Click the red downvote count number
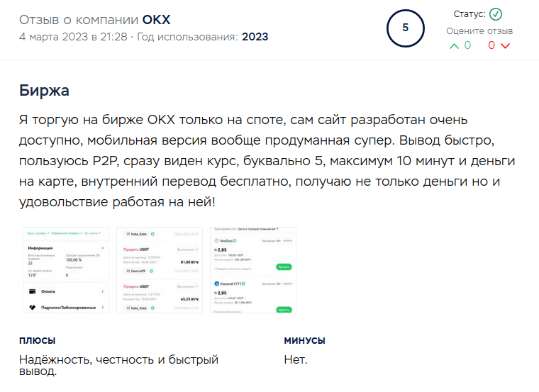 tap(491, 45)
